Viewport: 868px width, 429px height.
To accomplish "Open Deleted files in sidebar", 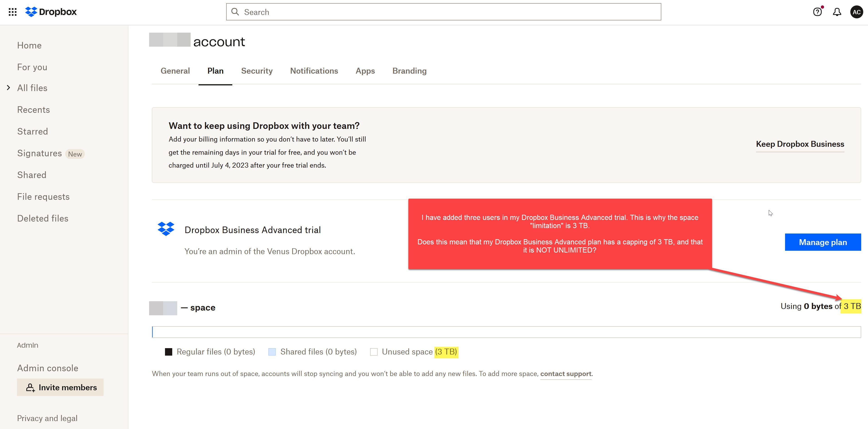I will pyautogui.click(x=42, y=219).
